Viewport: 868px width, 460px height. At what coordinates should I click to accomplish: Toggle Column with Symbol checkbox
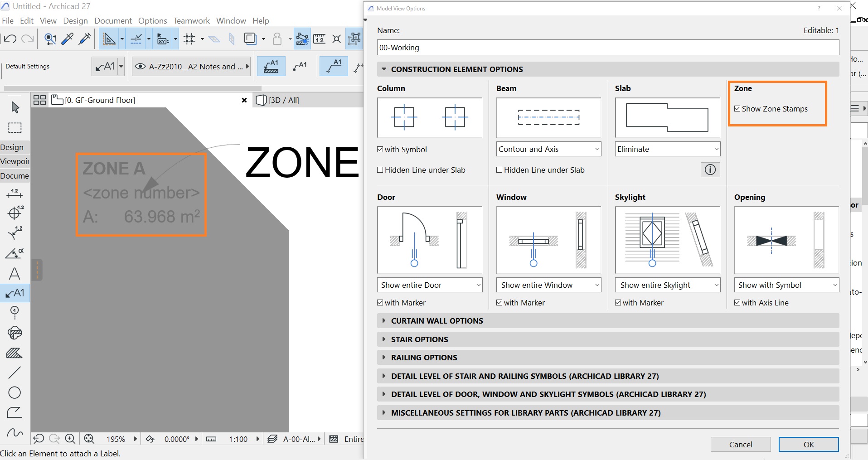coord(380,150)
